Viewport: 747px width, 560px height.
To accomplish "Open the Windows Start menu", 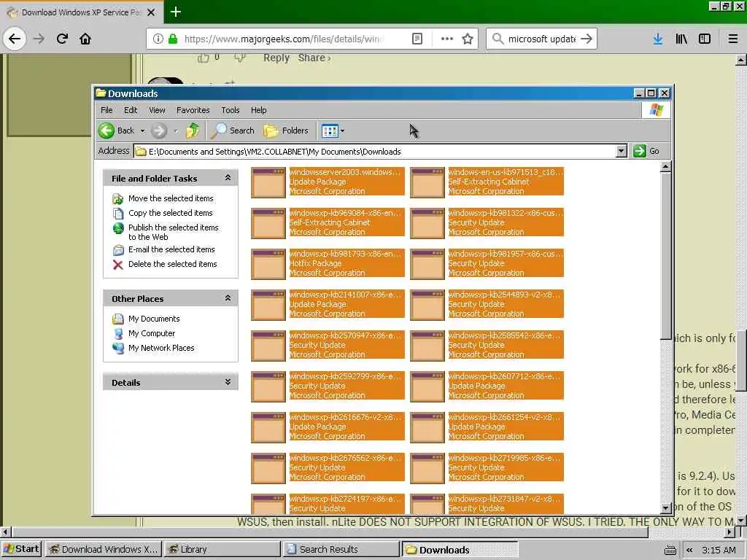I will pos(22,549).
